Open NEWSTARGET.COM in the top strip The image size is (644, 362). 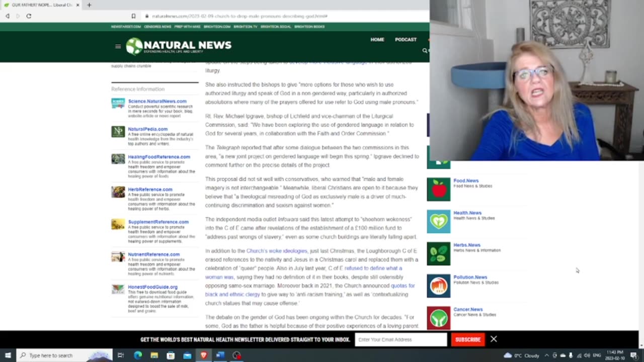126,27
